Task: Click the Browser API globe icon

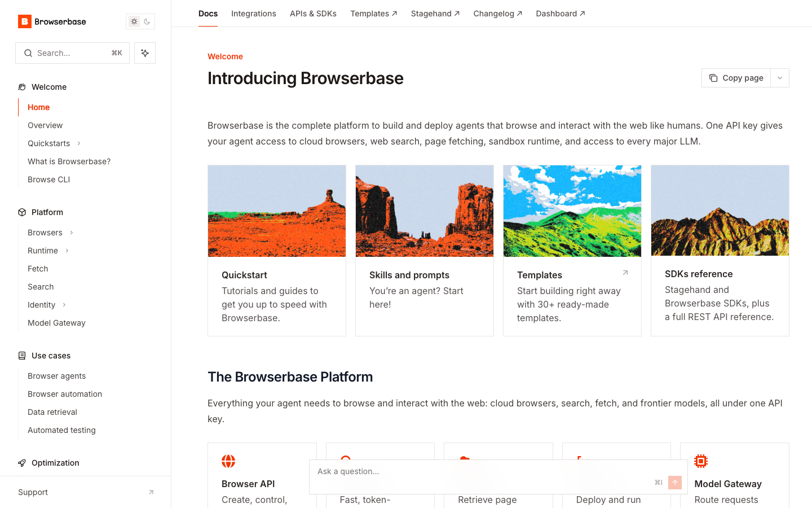Action: tap(228, 461)
